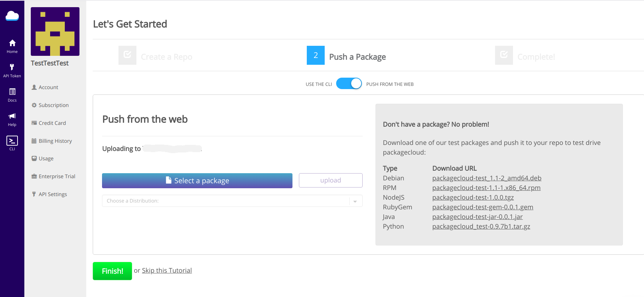Viewport: 644px width, 297px height.
Task: Toggle the CLI / web push switch
Action: click(x=349, y=83)
